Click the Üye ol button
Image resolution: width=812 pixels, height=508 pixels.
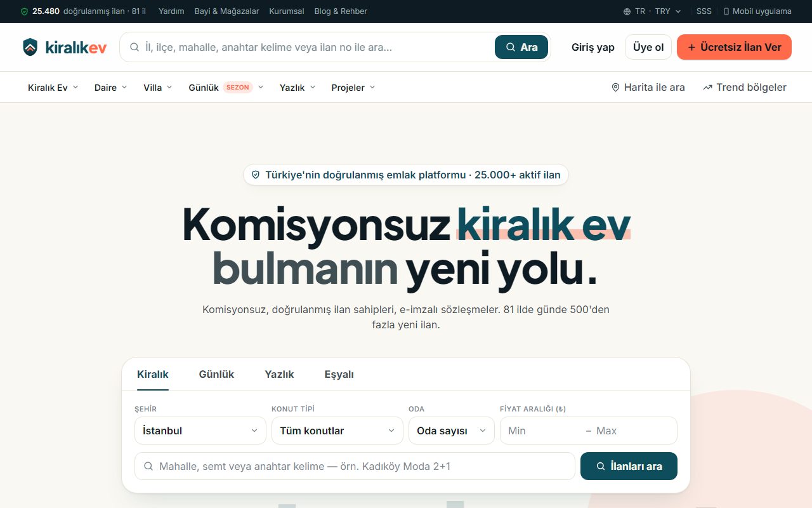(648, 47)
